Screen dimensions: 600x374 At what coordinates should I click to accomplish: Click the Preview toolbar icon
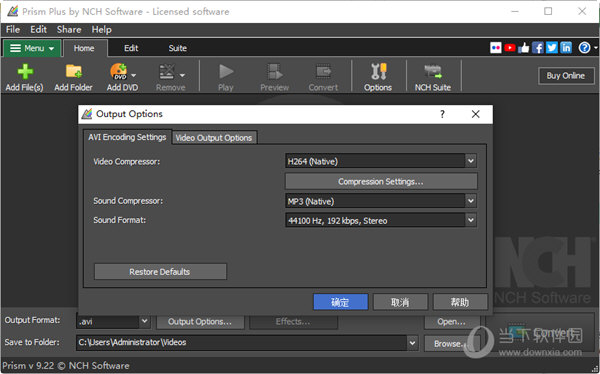click(x=274, y=77)
